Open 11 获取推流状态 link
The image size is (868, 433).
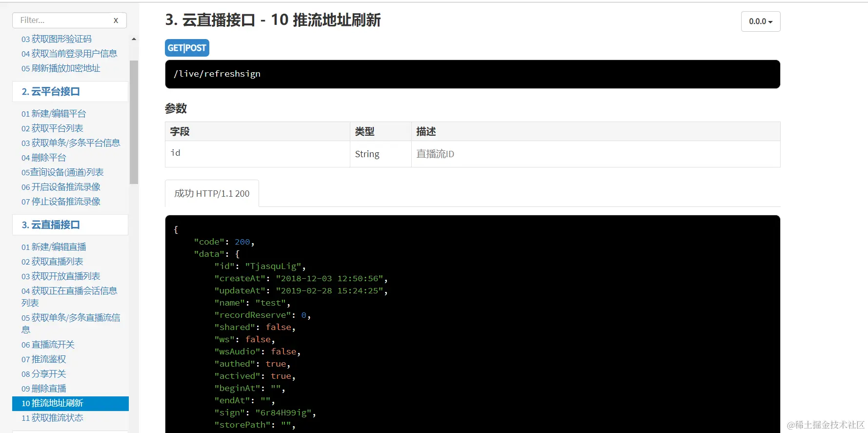pyautogui.click(x=52, y=418)
